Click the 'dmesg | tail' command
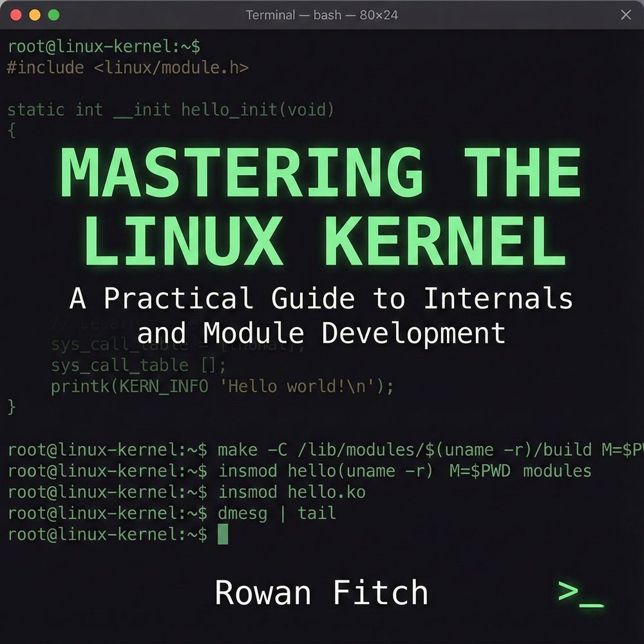Viewport: 644px width, 644px height. click(277, 513)
